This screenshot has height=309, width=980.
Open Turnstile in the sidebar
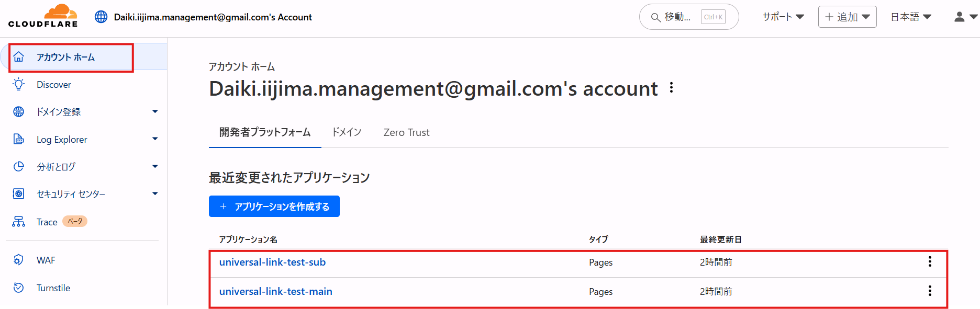(53, 288)
